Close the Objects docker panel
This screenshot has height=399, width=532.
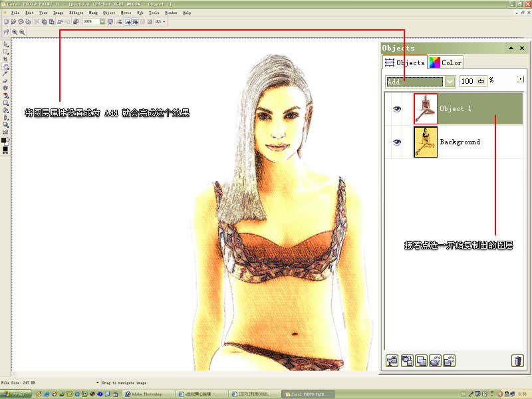[x=522, y=48]
